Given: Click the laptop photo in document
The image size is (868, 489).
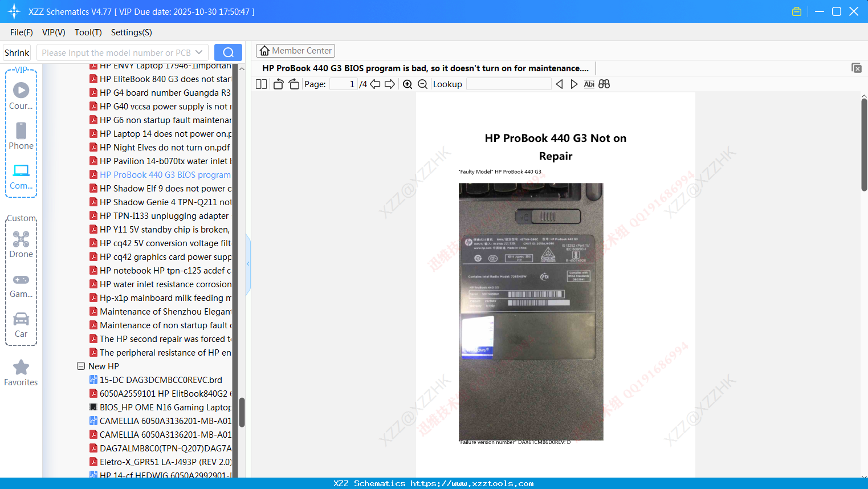Looking at the screenshot, I should click(531, 311).
